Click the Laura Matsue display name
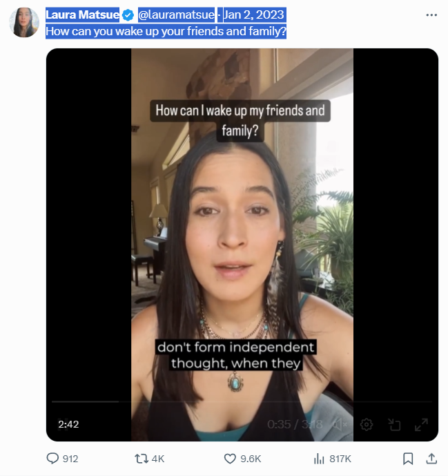The width and height of the screenshot is (448, 476). pos(83,15)
